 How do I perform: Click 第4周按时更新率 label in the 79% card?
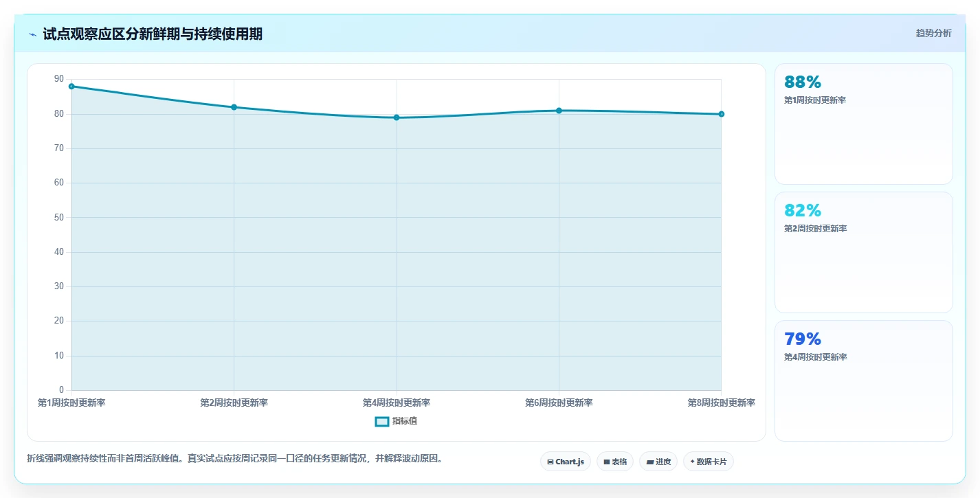click(x=815, y=357)
